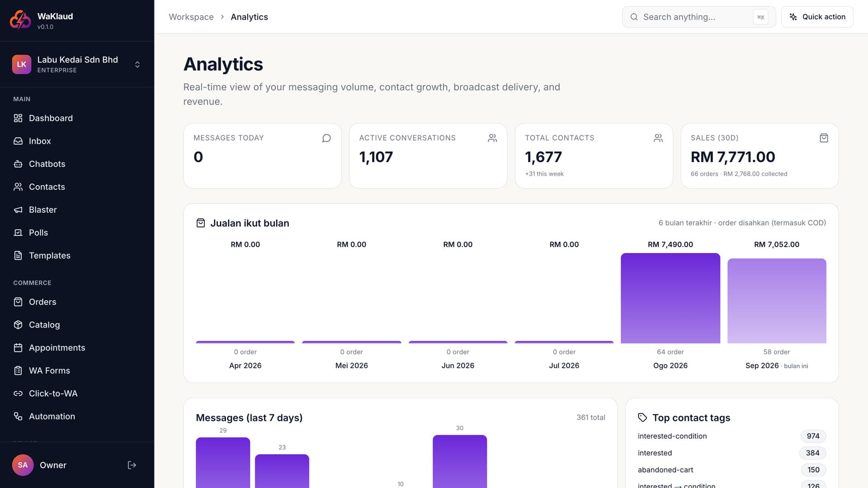Click the Active Conversations people icon
Image resolution: width=868 pixels, height=488 pixels.
(492, 138)
